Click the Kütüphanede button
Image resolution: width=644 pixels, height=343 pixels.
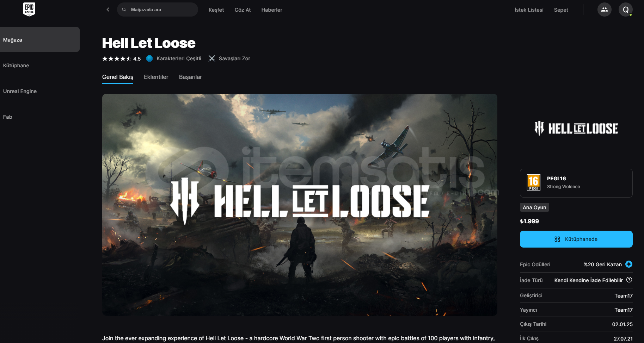pos(576,239)
